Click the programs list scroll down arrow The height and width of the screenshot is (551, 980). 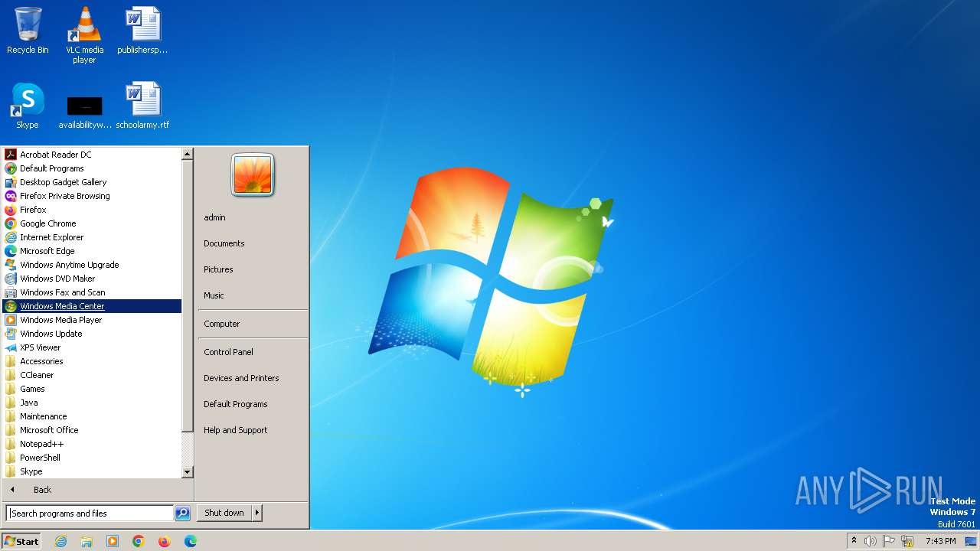tap(188, 472)
